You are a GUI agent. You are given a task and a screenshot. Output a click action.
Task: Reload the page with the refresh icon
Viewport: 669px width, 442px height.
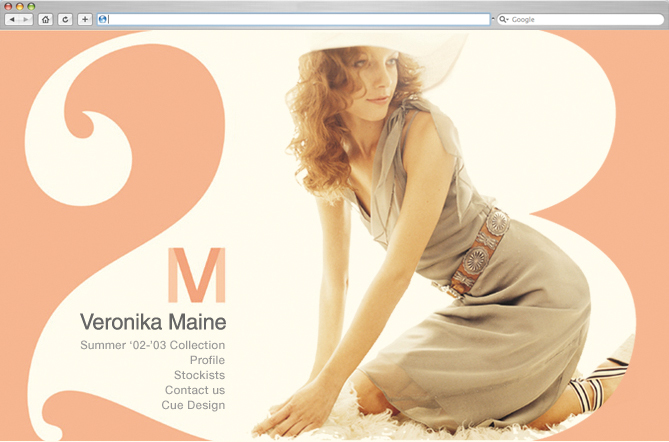coord(66,19)
